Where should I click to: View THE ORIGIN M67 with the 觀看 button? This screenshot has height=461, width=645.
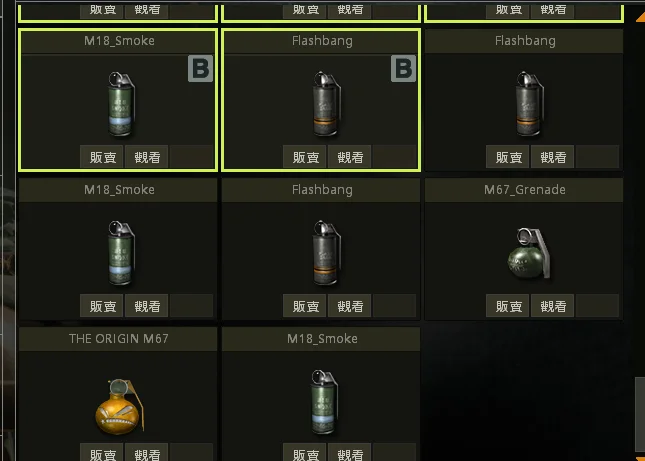click(x=146, y=452)
